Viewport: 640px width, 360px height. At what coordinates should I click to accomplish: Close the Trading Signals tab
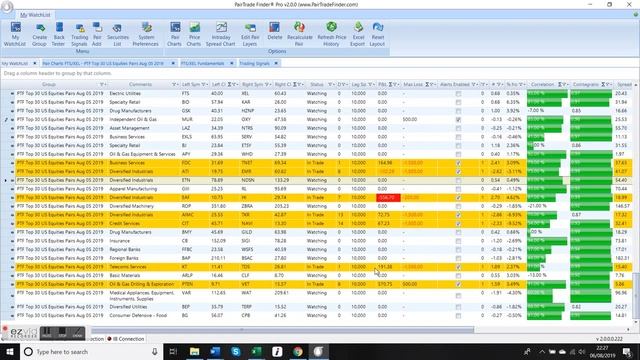click(276, 64)
